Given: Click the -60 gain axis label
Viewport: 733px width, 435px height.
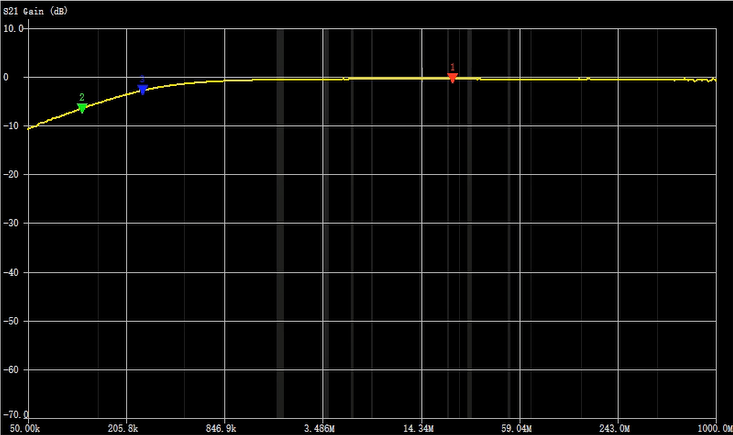Looking at the screenshot, I should (x=13, y=370).
